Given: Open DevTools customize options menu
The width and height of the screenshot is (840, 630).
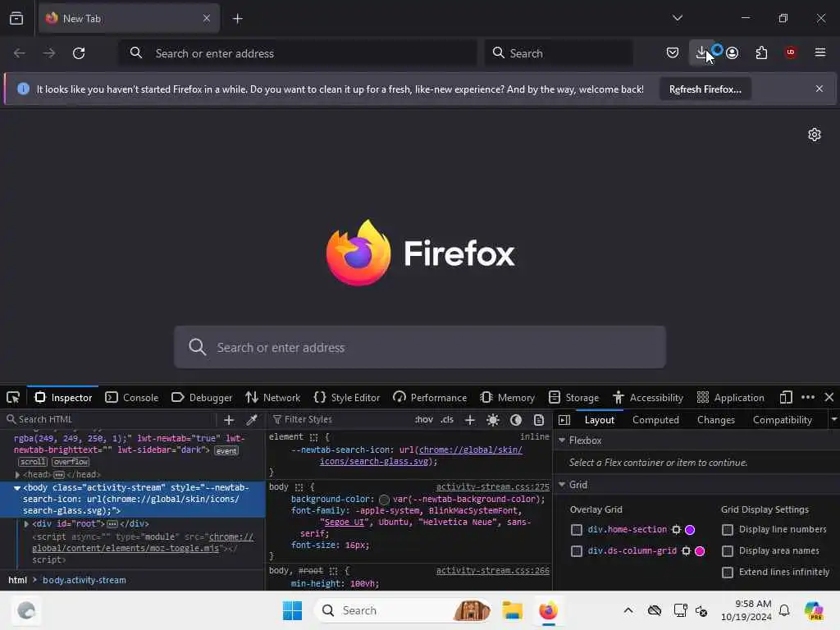Looking at the screenshot, I should 808,398.
